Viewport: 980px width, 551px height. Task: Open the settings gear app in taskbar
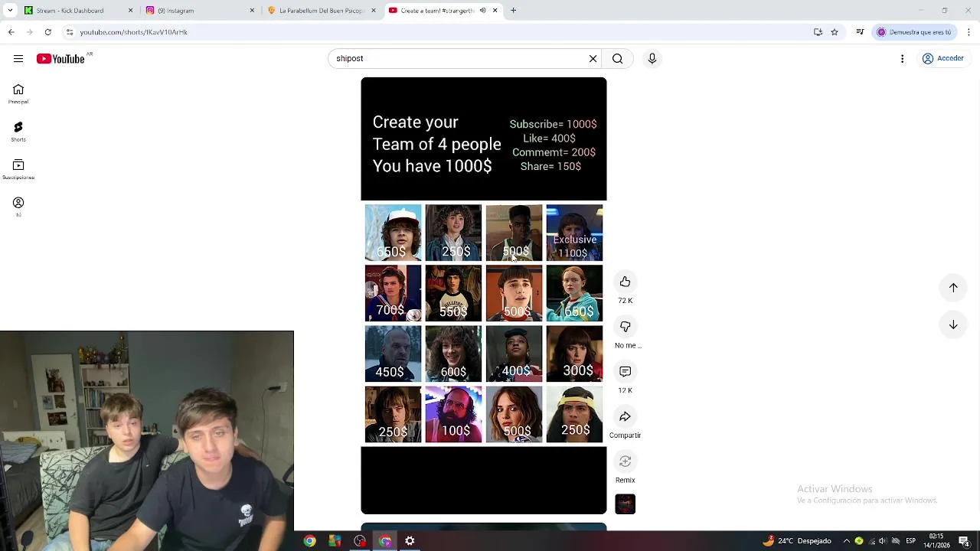(x=410, y=541)
